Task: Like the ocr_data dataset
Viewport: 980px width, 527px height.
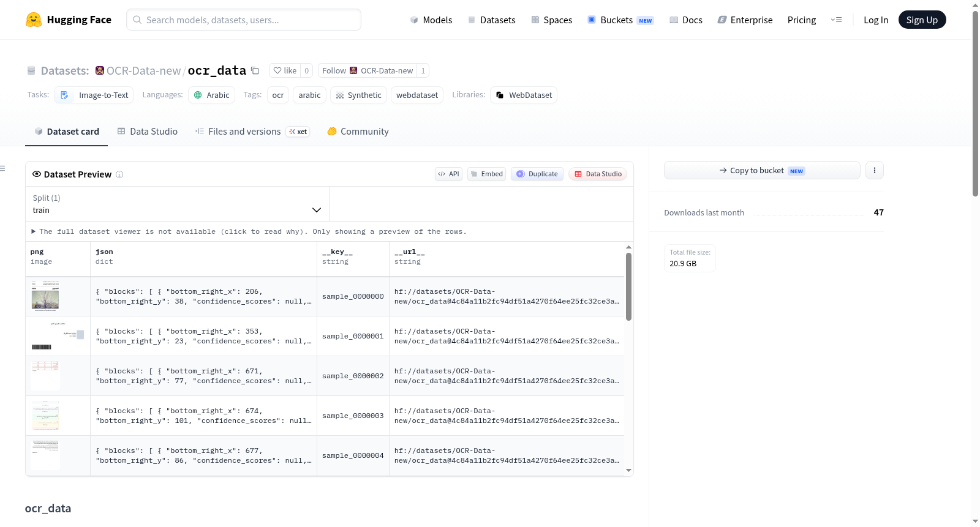Action: click(x=285, y=70)
